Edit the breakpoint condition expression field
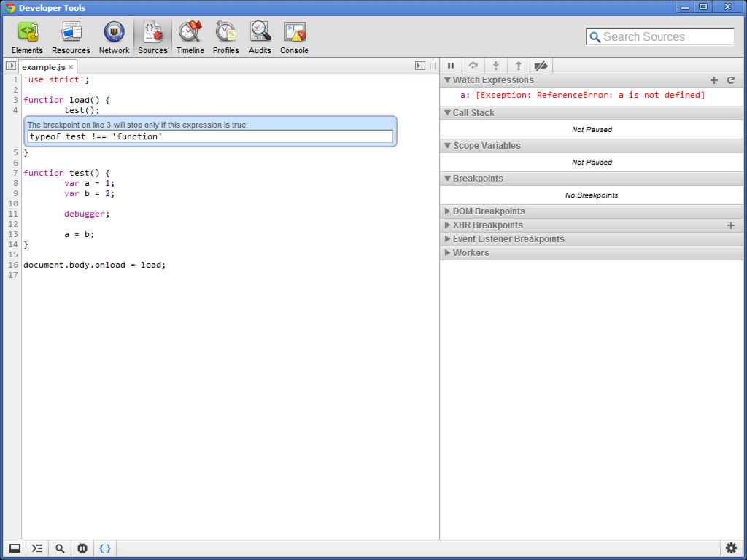 click(x=210, y=136)
